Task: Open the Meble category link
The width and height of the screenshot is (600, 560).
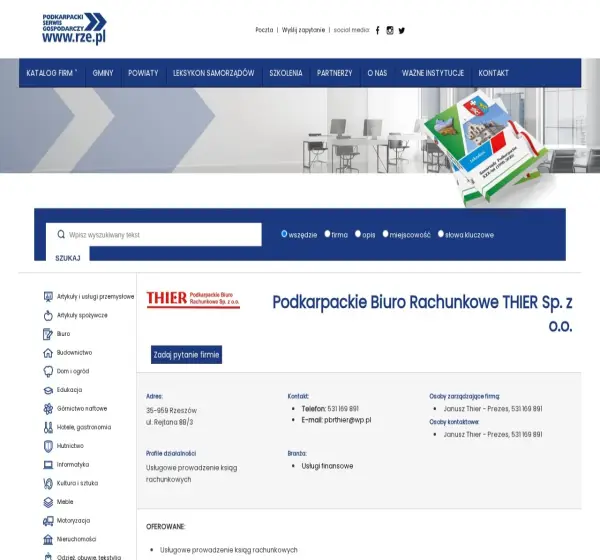Action: point(65,502)
